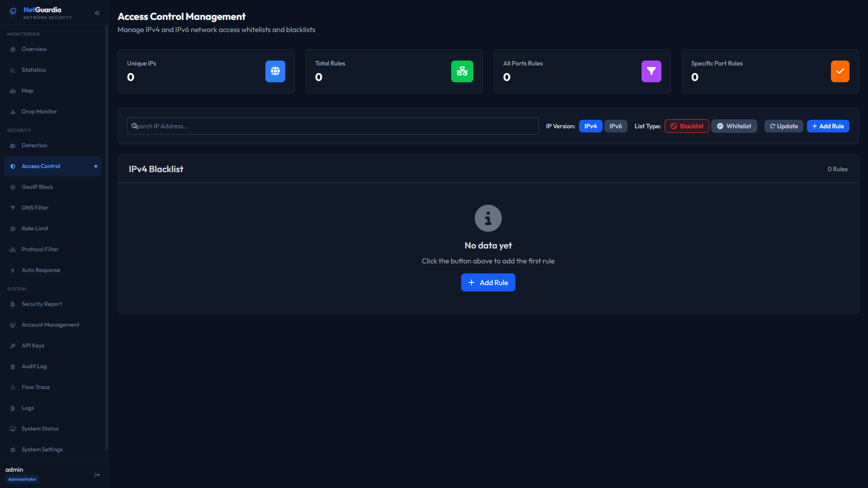Viewport: 868px width, 488px height.
Task: Open the Rate Limit icon
Action: 13,229
